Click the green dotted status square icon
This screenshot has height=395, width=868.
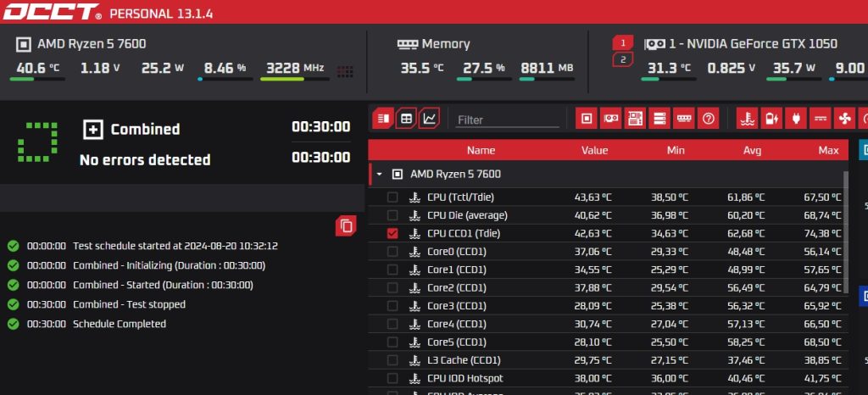(37, 142)
